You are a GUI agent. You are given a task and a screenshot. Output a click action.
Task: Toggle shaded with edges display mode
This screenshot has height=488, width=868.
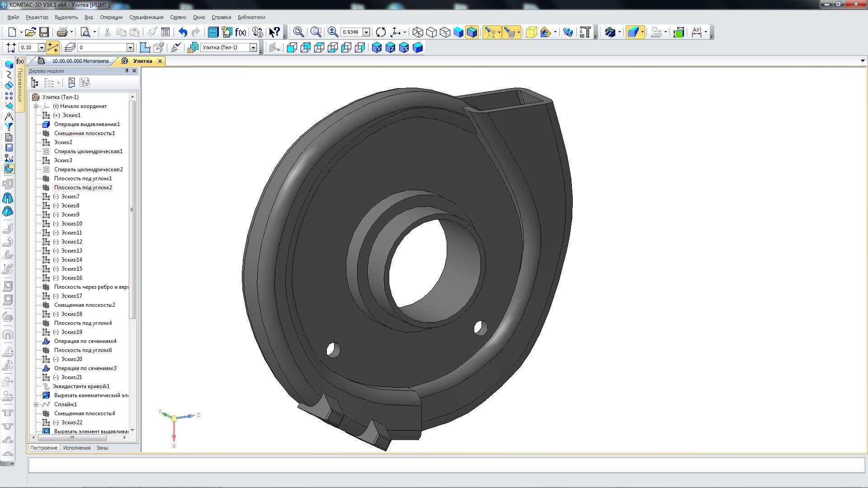pyautogui.click(x=472, y=32)
